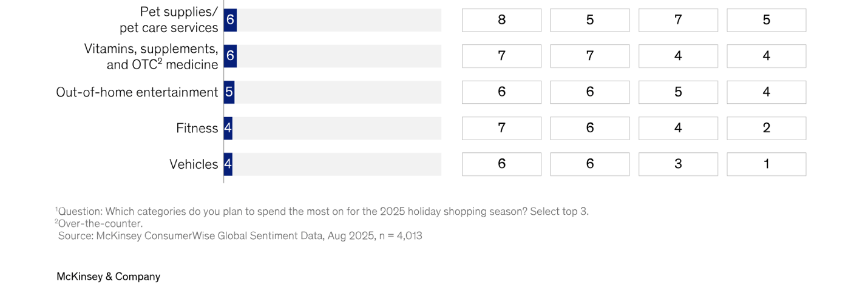This screenshot has width=868, height=304.
Task: Click the Out-of-home entertainment label
Action: pos(137,92)
